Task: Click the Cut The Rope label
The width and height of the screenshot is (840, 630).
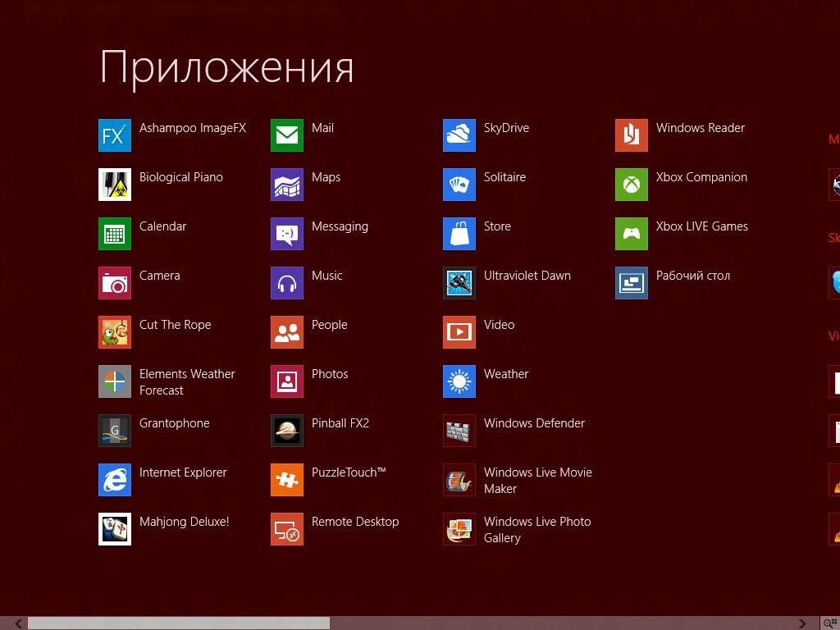Action: [x=176, y=325]
